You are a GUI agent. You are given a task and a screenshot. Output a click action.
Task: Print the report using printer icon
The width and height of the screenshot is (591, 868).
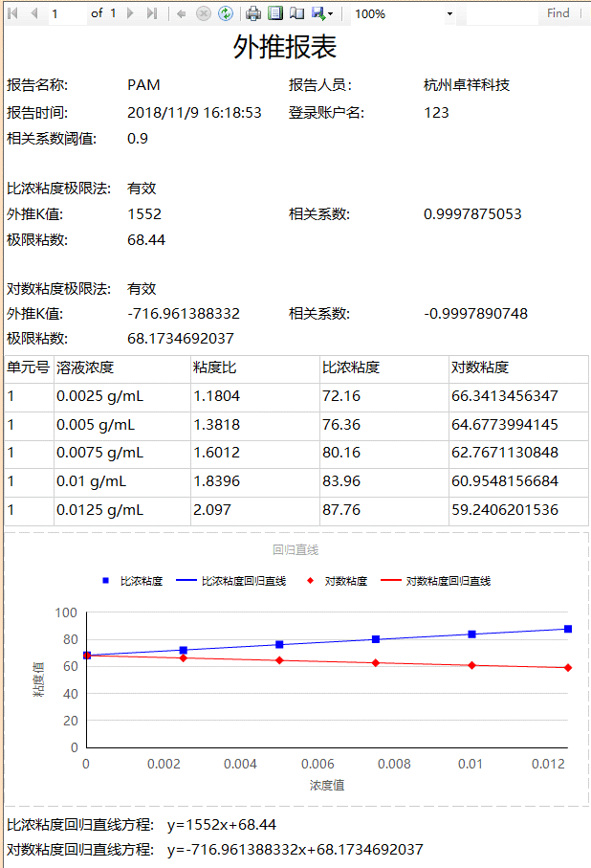[x=253, y=13]
